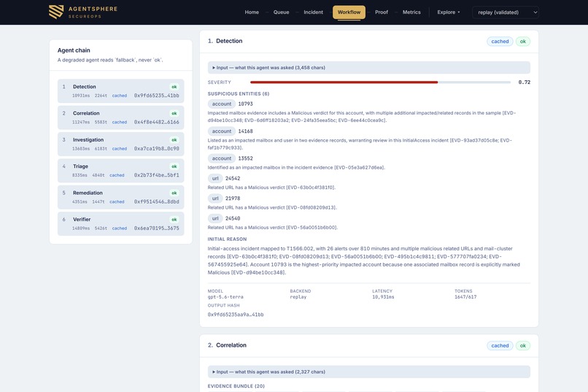The height and width of the screenshot is (392, 588).
Task: Click the cached label in Triage chain row
Action: [x=117, y=175]
